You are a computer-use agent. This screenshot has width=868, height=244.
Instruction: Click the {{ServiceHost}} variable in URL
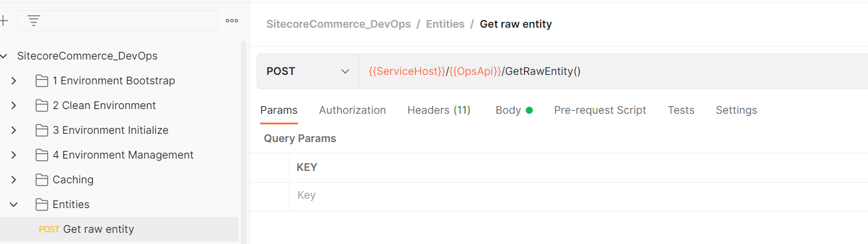407,71
